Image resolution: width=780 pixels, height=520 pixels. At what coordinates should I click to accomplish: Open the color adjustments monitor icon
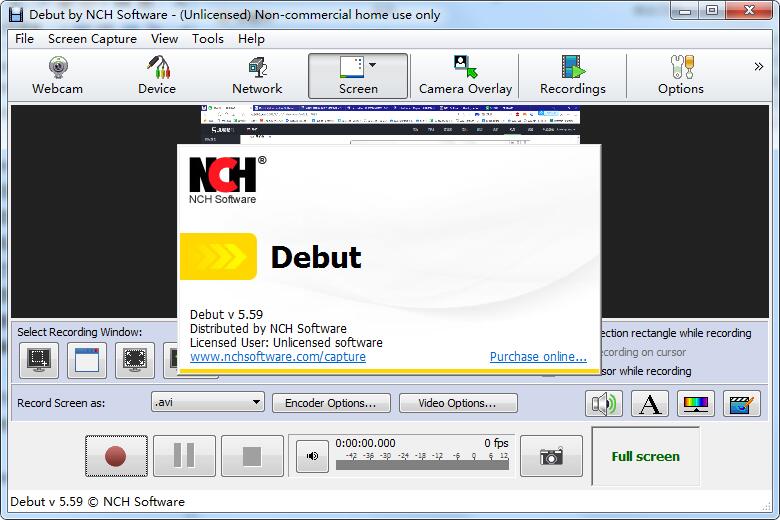point(696,404)
